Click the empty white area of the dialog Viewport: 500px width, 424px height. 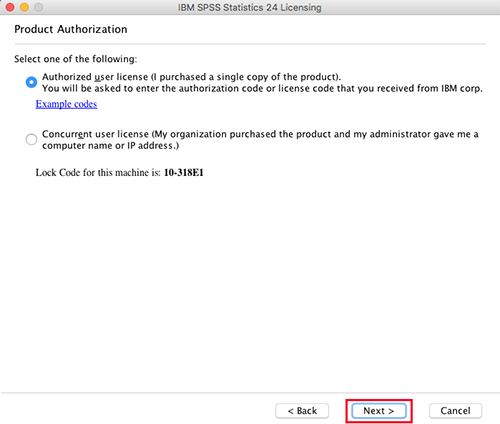pos(250,283)
